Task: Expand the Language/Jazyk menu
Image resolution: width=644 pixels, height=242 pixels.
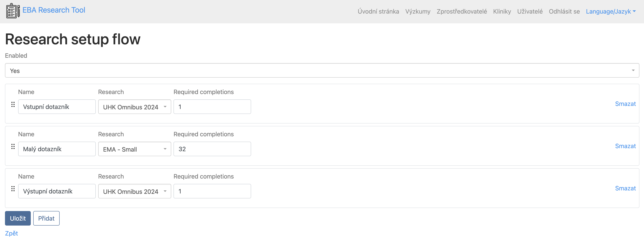Action: pos(611,11)
